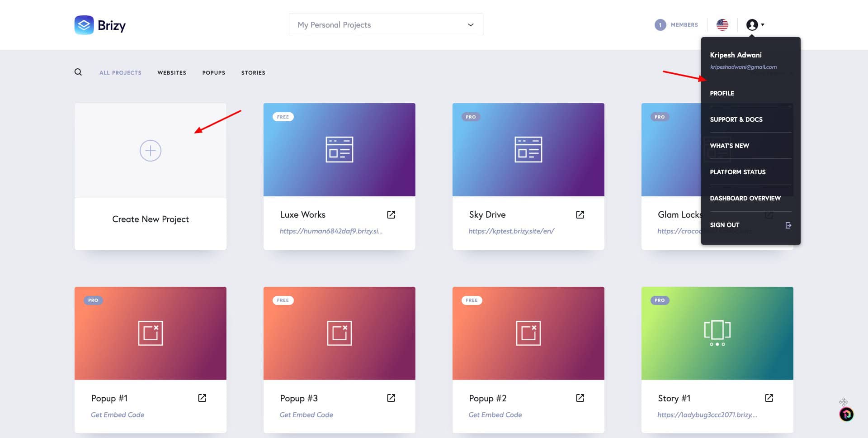The width and height of the screenshot is (868, 438).
Task: Click the Story #1 open-editor icon
Action: tap(769, 398)
